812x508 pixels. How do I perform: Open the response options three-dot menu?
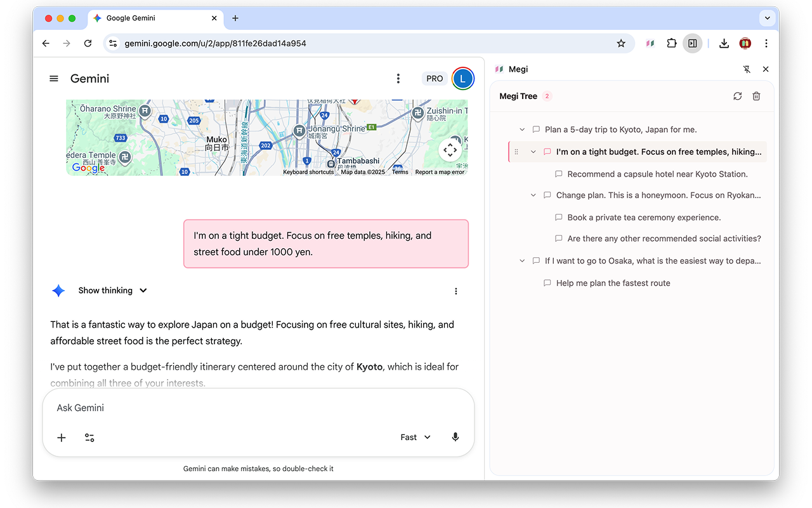pyautogui.click(x=455, y=291)
